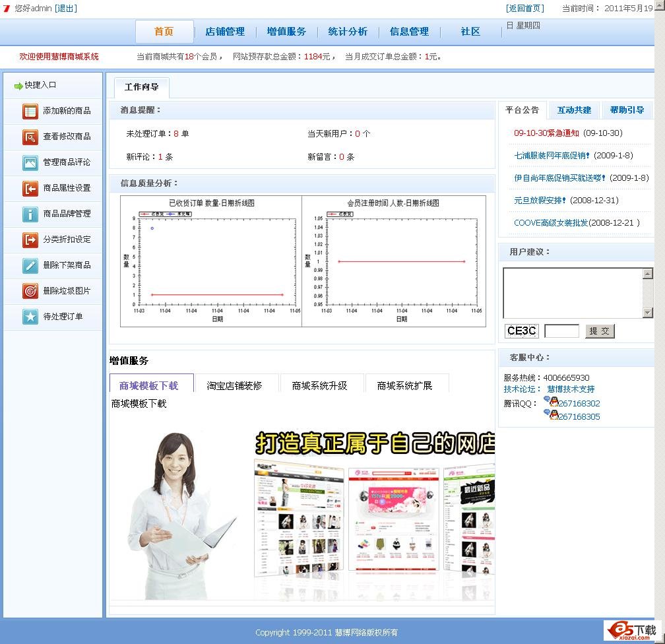Viewport: 665px width, 644px height.
Task: Click the captcha code input field
Action: (x=561, y=331)
